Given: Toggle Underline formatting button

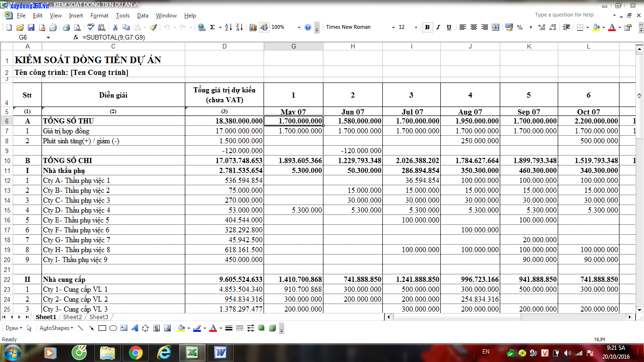Looking at the screenshot, I should point(449,27).
